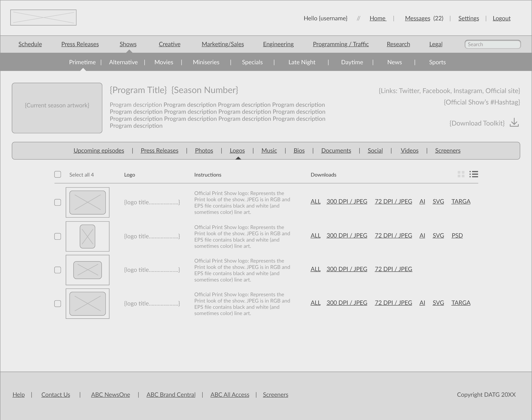Click the Current season artwork image
532x420 pixels.
click(57, 108)
